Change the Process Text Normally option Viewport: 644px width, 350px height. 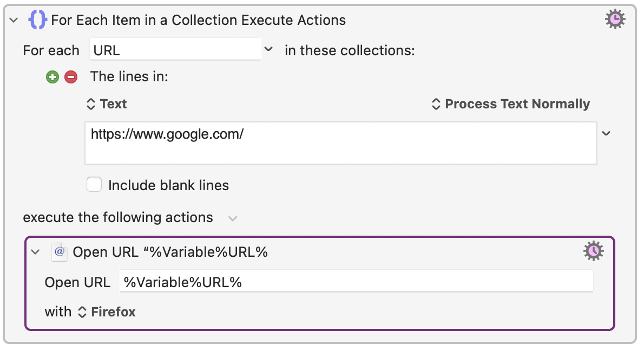(511, 104)
